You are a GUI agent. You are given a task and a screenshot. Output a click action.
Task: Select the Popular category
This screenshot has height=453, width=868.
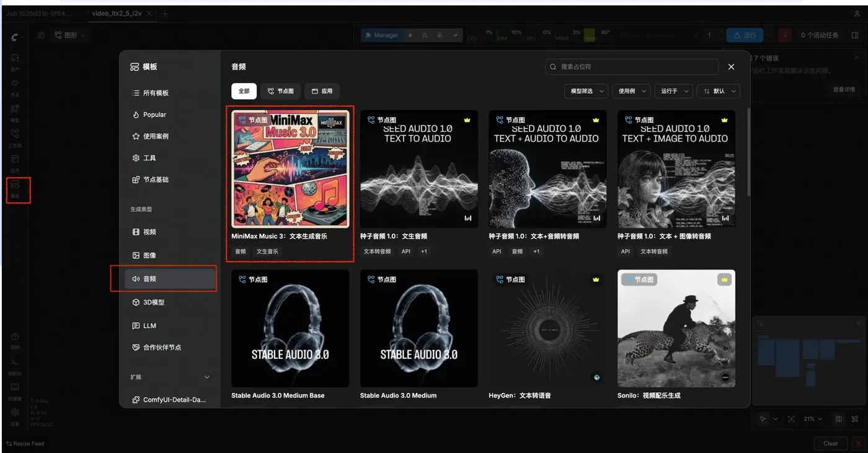pyautogui.click(x=170, y=115)
